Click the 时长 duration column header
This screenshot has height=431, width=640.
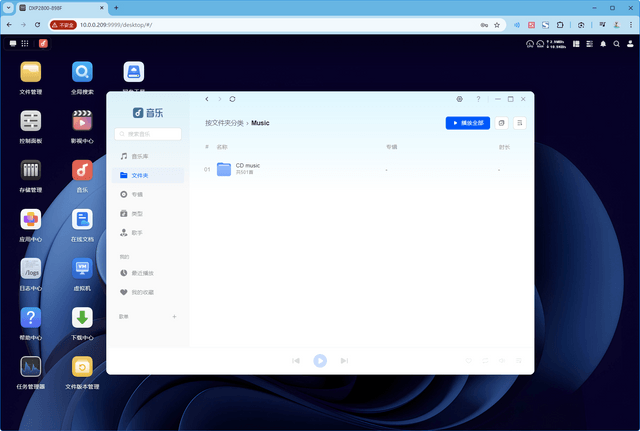504,147
